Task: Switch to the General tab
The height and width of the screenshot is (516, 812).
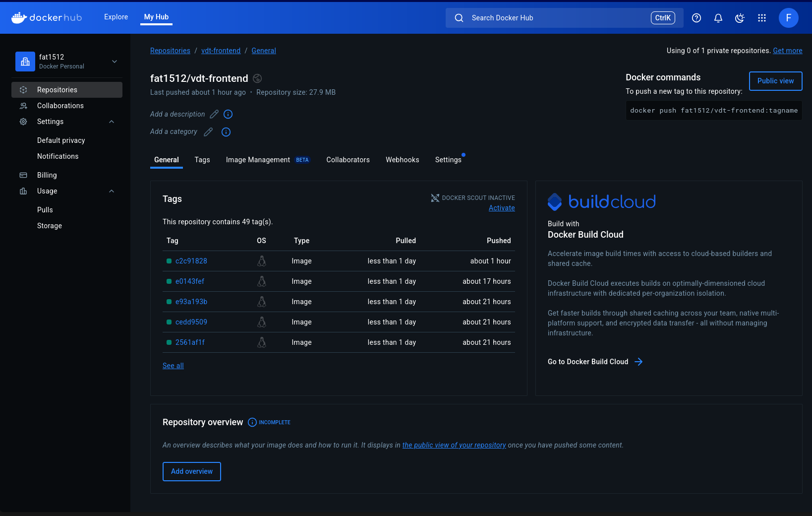Action: (167, 160)
